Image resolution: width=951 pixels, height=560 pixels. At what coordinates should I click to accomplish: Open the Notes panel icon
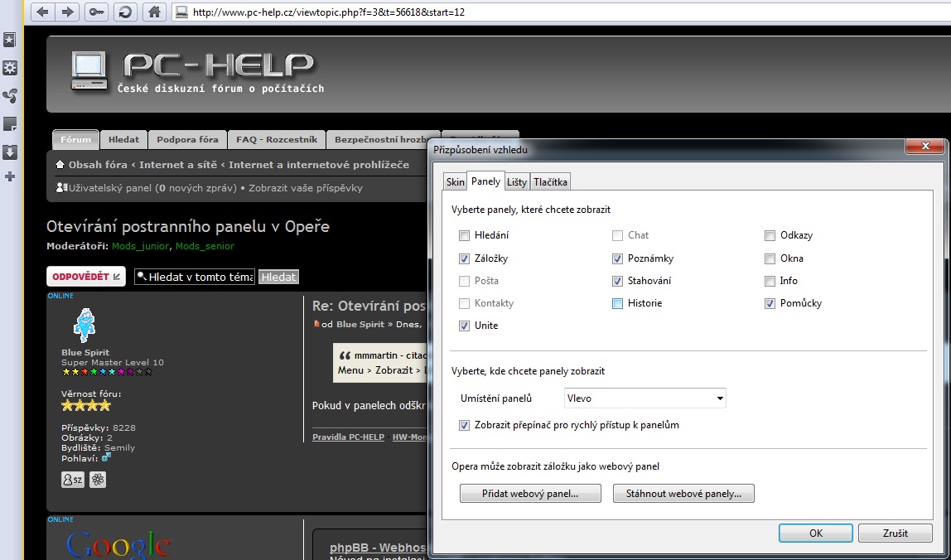(10, 124)
